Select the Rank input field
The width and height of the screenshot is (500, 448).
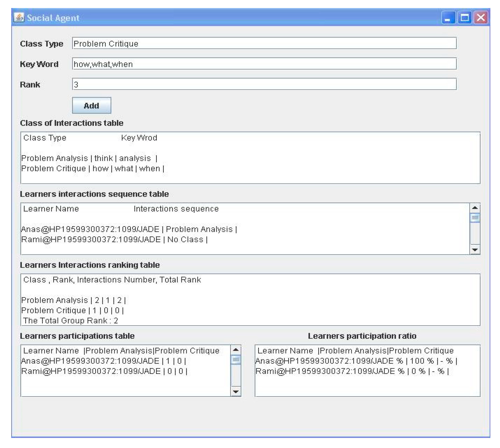(x=264, y=84)
